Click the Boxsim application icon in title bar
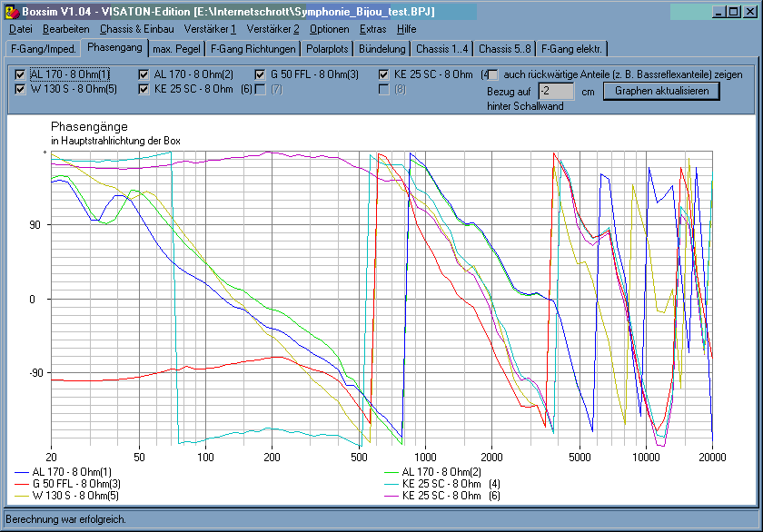 (x=12, y=11)
